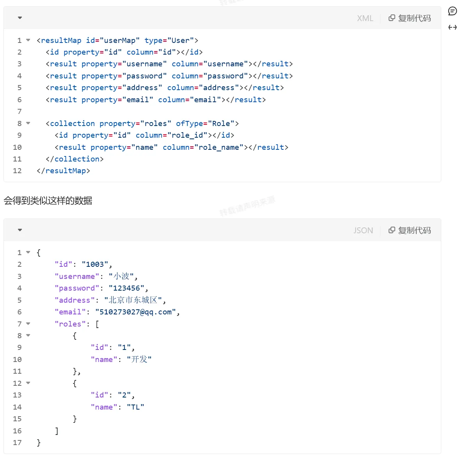Collapse the XML code block header caret

[x=20, y=18]
